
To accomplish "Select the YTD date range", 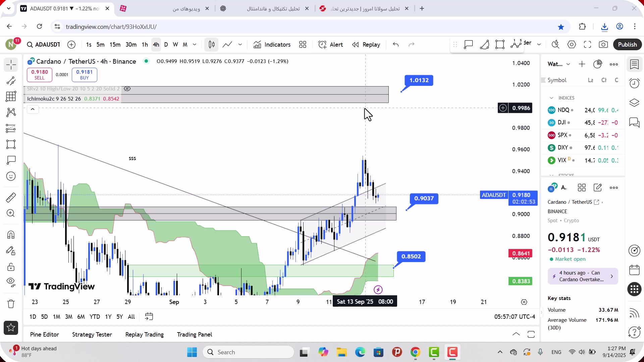I will (x=95, y=317).
